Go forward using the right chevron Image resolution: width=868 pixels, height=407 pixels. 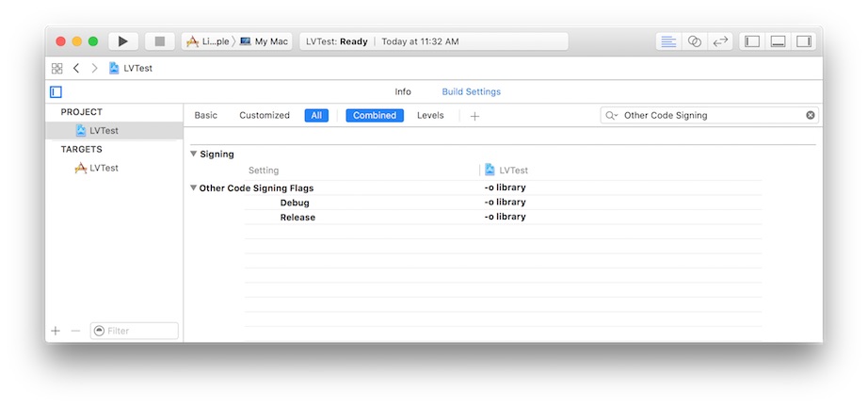click(x=94, y=69)
